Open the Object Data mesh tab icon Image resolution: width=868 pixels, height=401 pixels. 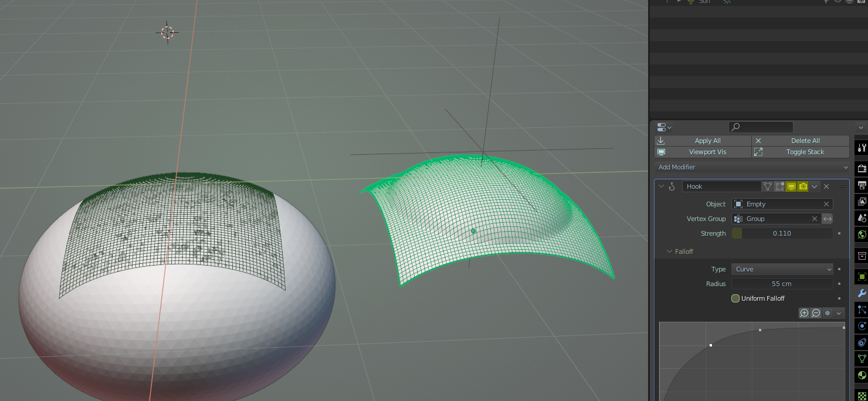click(862, 359)
